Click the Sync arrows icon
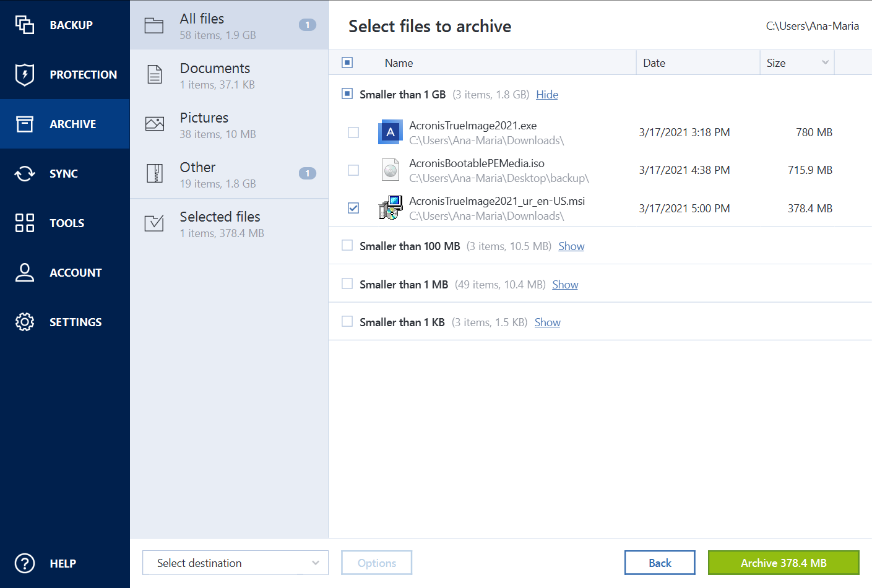Viewport: 872px width, 588px height. tap(25, 173)
